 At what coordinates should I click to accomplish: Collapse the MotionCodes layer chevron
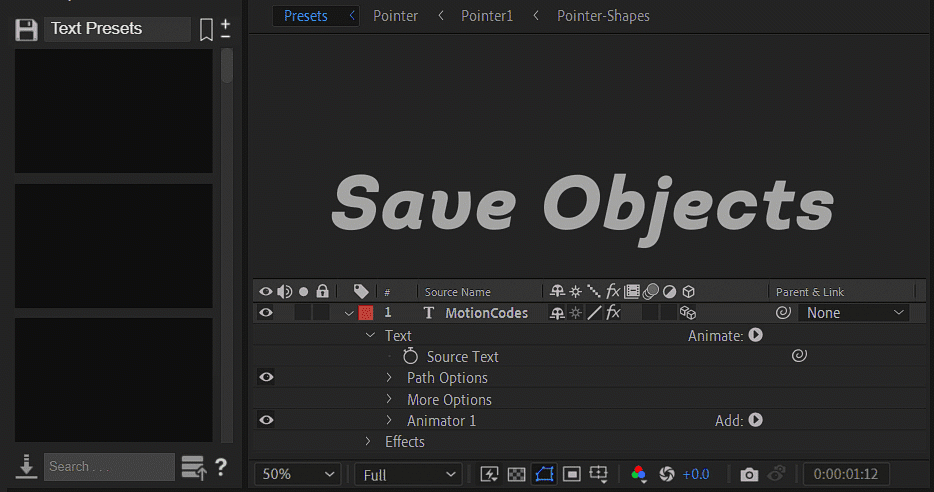[x=349, y=313]
